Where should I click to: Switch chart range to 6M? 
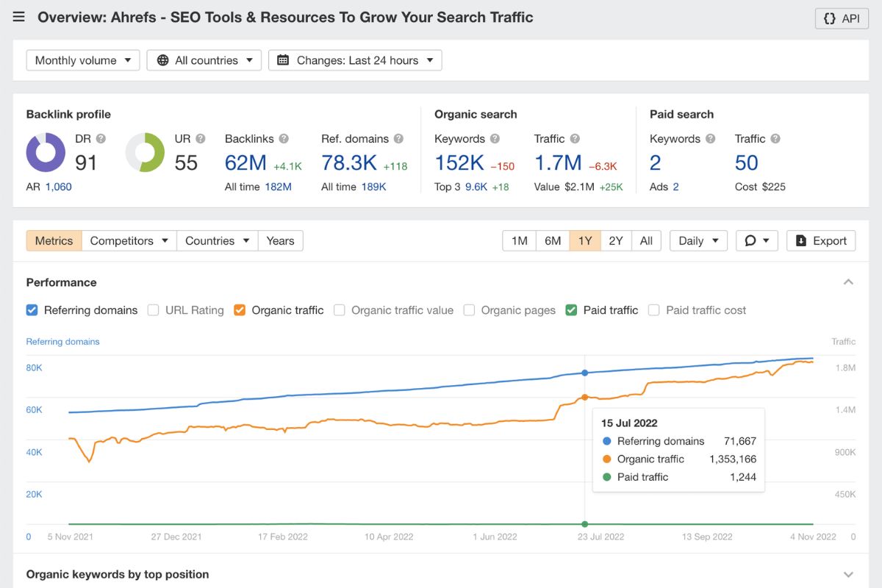click(x=553, y=240)
